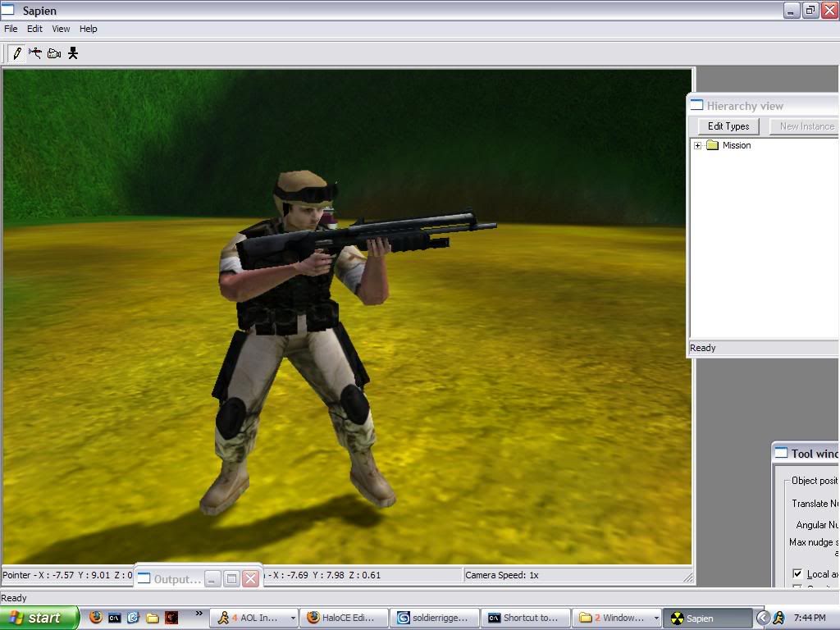This screenshot has width=840, height=630.
Task: Click the New Instance button
Action: 805,126
